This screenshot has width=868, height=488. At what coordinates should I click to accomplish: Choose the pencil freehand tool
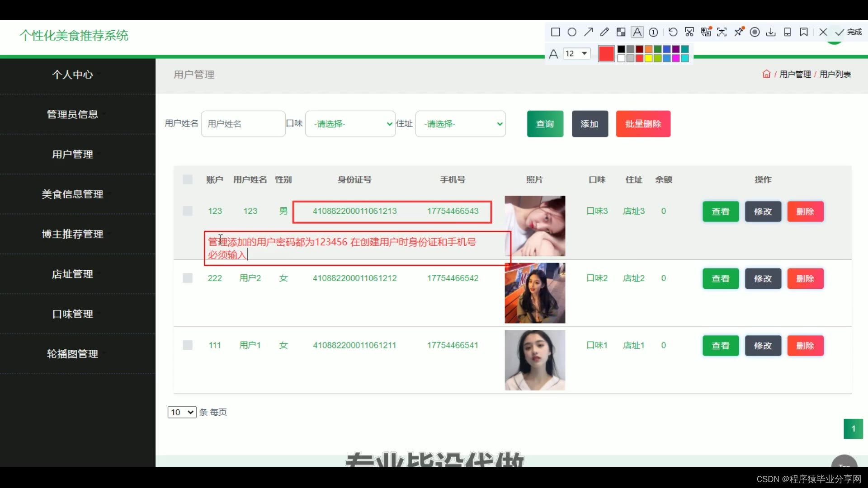point(604,32)
